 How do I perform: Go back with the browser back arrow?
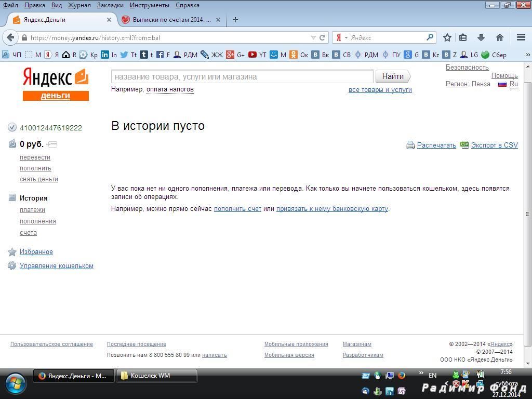10,37
